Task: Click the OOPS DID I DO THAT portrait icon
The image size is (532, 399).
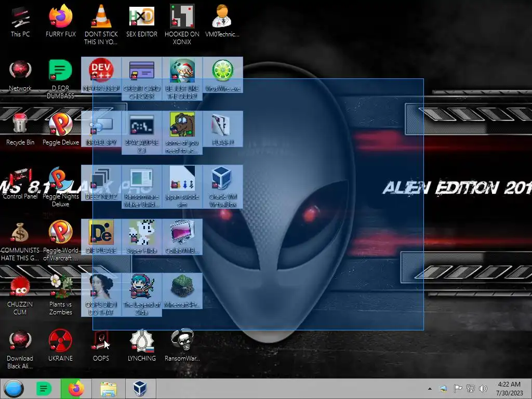Action: point(101,295)
